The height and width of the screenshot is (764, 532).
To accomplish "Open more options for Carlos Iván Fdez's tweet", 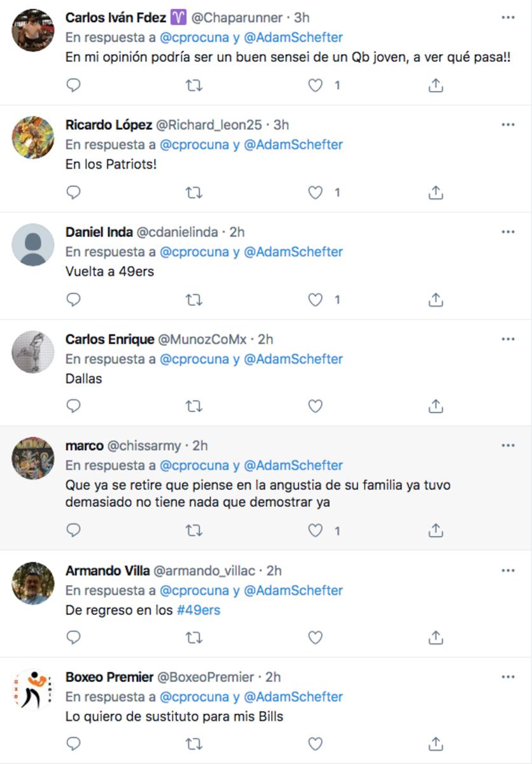I will [x=508, y=18].
